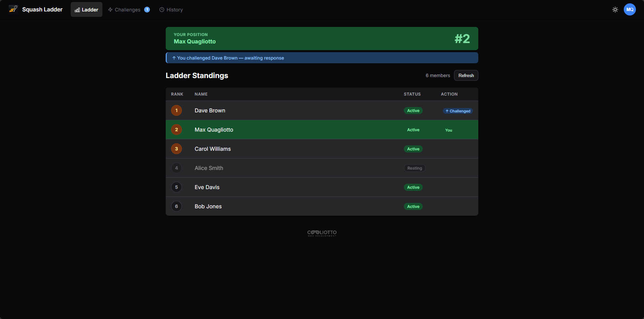Click Active status badge for Eve Davis
The width and height of the screenshot is (644, 319).
413,187
